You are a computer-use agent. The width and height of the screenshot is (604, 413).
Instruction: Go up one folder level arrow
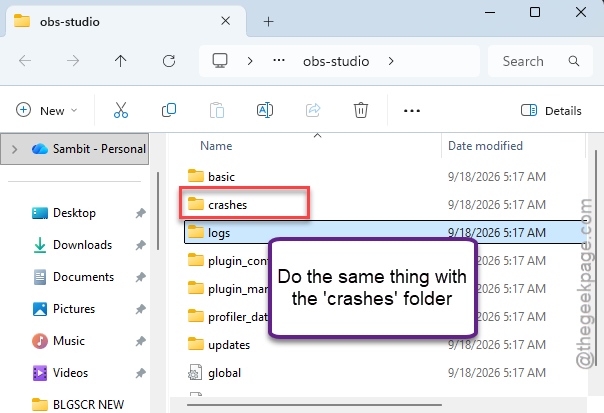click(120, 61)
